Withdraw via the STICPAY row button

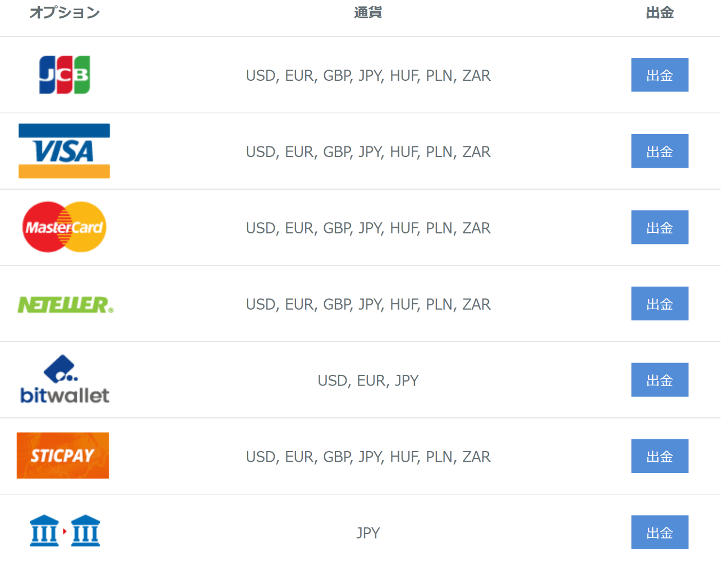point(660,456)
